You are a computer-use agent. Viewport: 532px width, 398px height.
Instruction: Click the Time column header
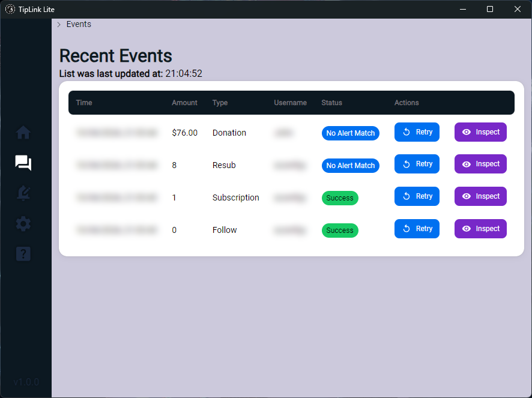[x=84, y=103]
